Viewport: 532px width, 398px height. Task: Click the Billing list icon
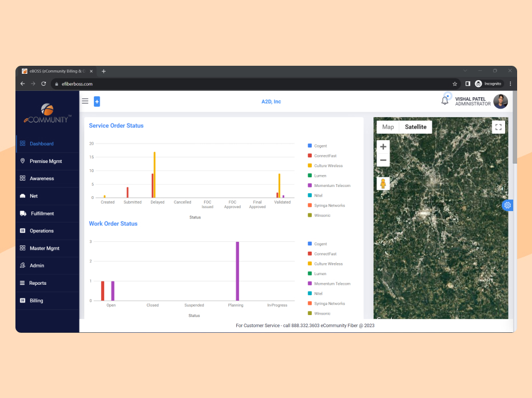(x=23, y=300)
